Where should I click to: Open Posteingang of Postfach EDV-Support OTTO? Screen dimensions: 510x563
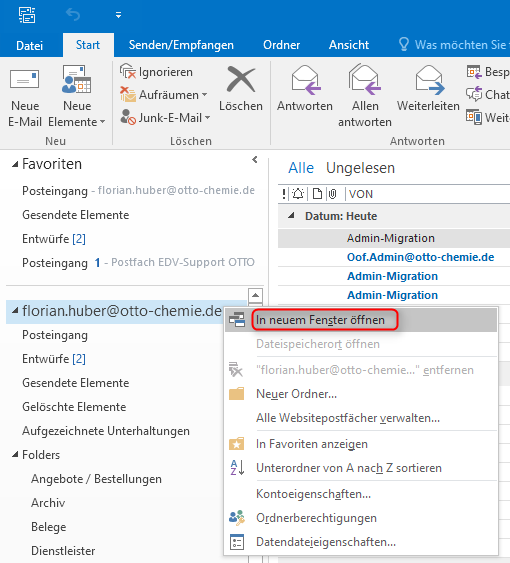138,262
